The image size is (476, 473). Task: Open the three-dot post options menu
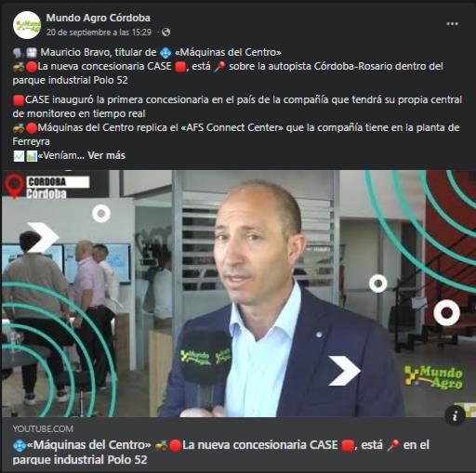pos(452,24)
